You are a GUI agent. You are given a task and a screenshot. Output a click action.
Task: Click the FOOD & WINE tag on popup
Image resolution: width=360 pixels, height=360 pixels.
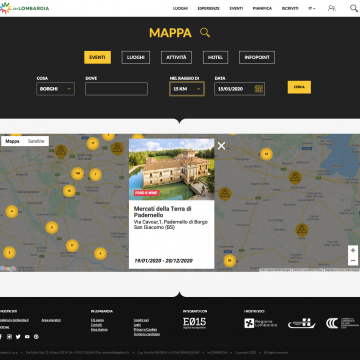point(147,193)
